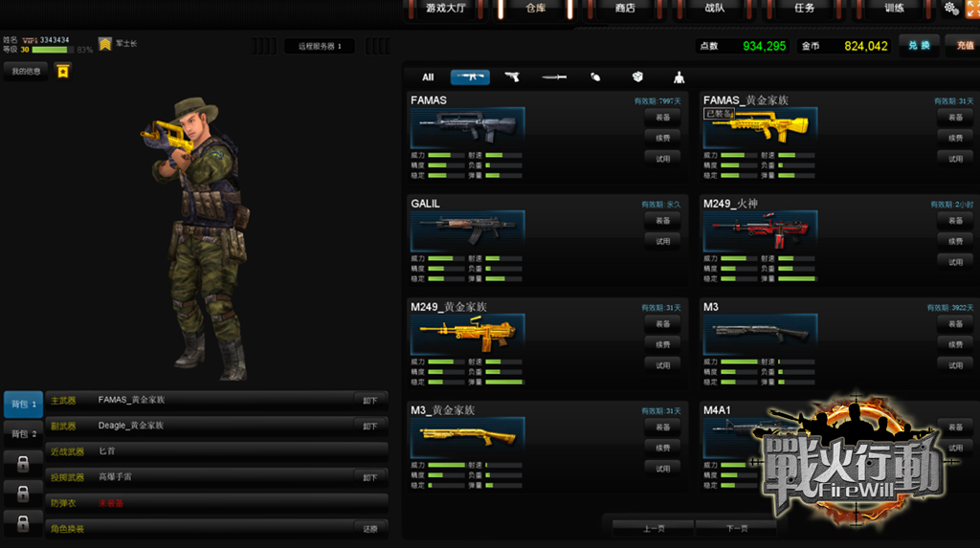980x548 pixels.
Task: Filter inventory by pistol icon
Action: click(512, 77)
